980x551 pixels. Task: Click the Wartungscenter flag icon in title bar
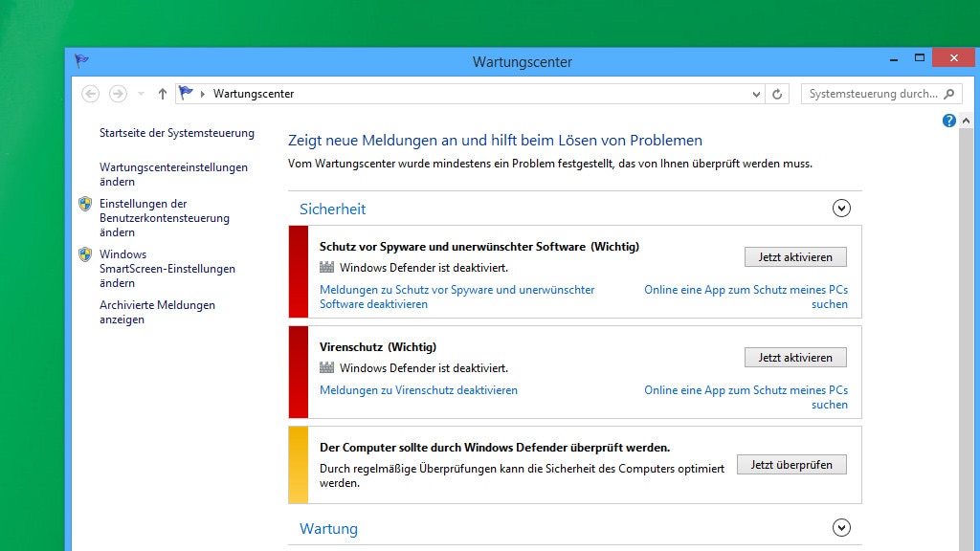[x=81, y=60]
